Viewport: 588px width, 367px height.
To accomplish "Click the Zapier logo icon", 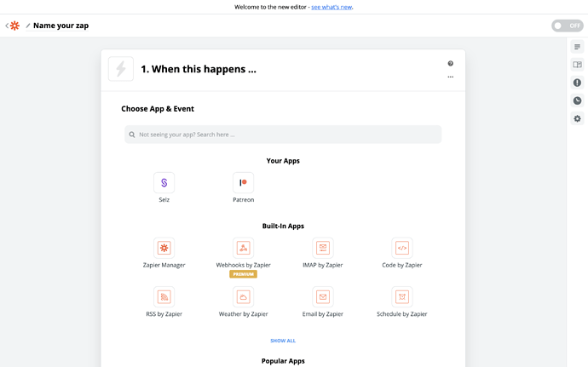I will click(14, 26).
